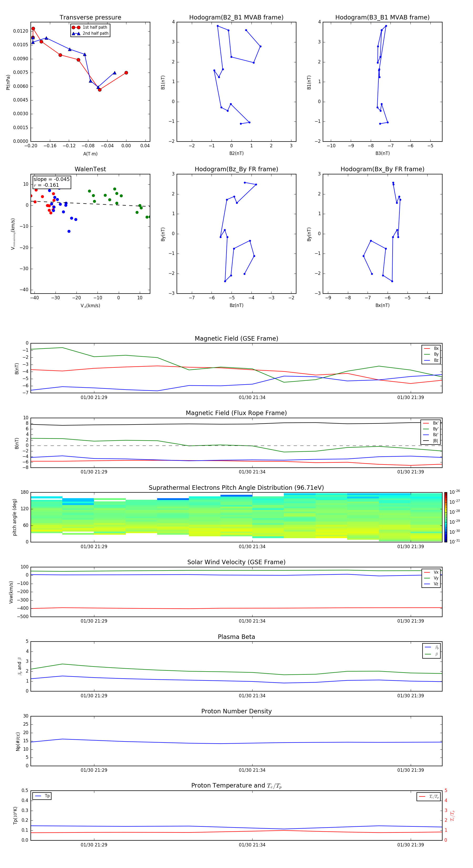Click the 'pitch angle (deg)' axis label
Image resolution: width=473 pixels, height=868 pixels.
pos(14,517)
